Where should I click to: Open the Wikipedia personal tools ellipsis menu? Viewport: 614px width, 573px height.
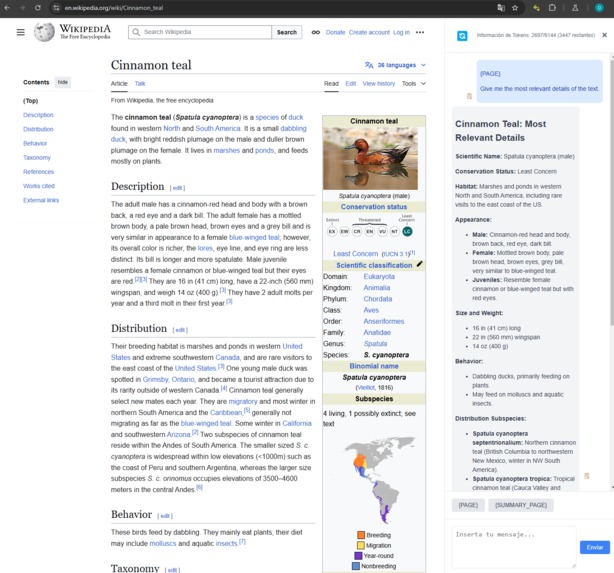click(420, 33)
